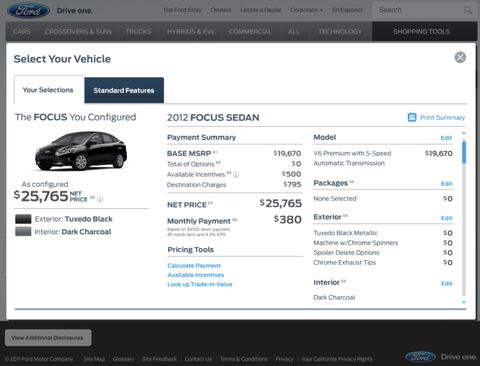Close the Select Your Vehicle dialog

tap(460, 57)
